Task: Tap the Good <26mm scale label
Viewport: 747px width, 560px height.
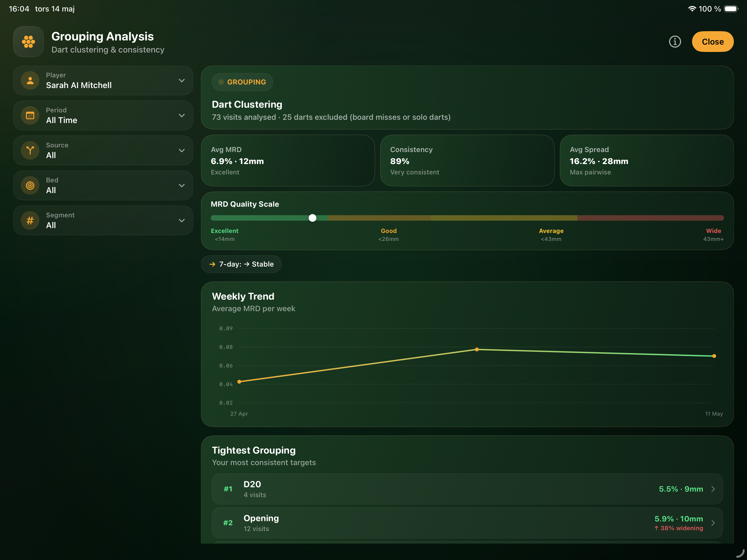Action: click(388, 235)
